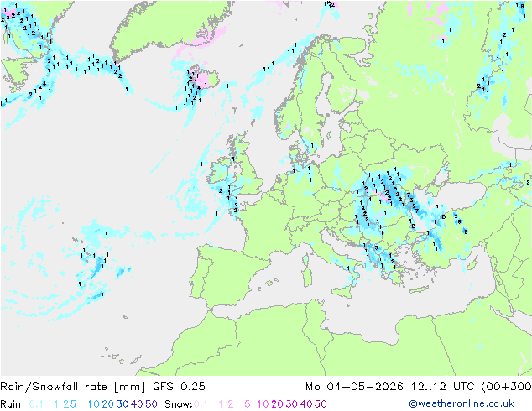This screenshot has height=411, width=532.
Task: Click the island of Crete
Action: pos(420,289)
